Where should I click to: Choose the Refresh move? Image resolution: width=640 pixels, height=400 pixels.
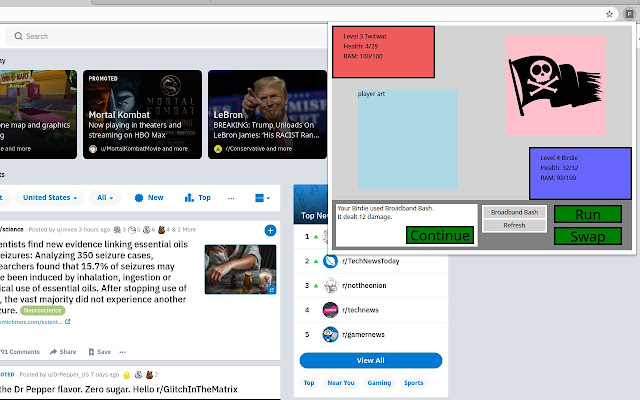(514, 225)
